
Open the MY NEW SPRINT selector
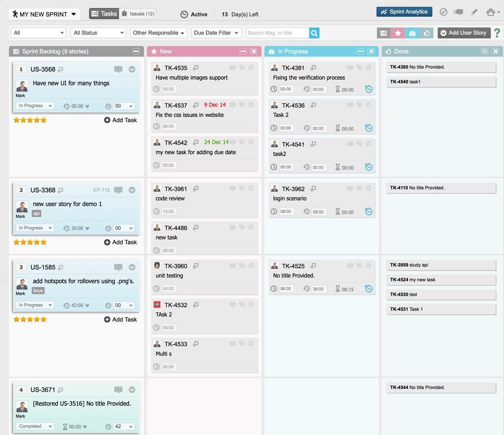click(x=44, y=14)
